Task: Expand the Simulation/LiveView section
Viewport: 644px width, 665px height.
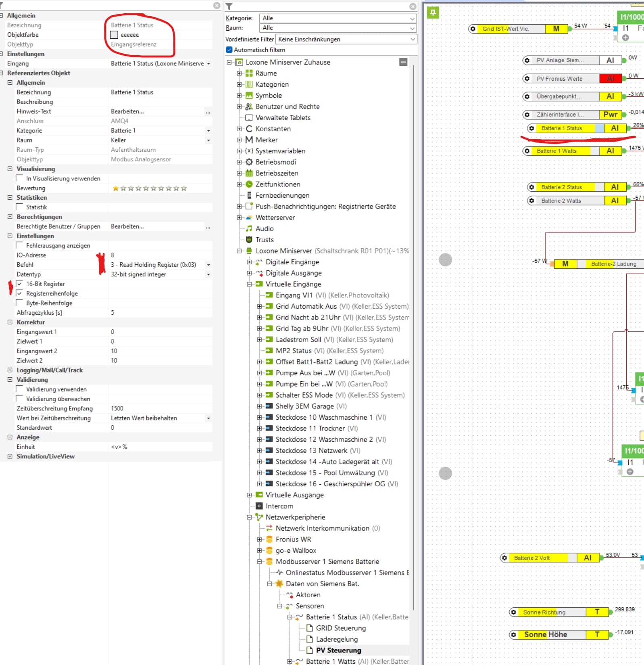Action: [x=10, y=456]
